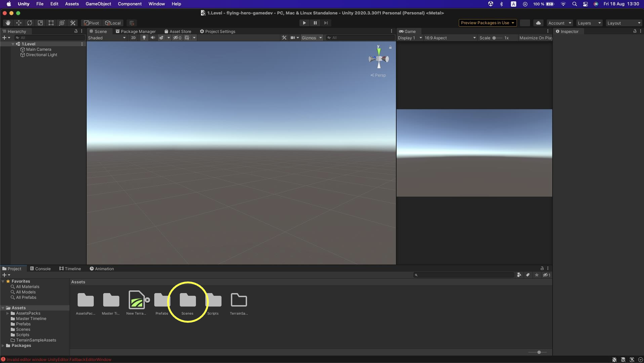Open the Window menu
This screenshot has height=363, width=644.
coord(156,4)
